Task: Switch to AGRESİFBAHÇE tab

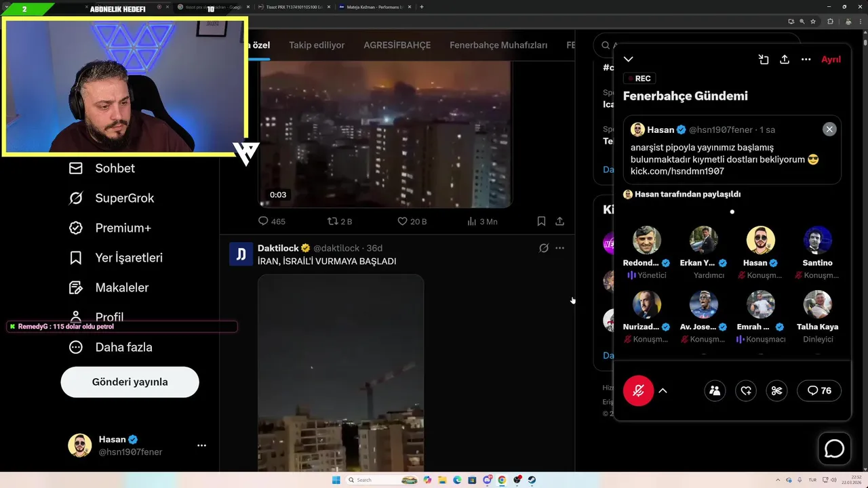Action: [x=397, y=45]
